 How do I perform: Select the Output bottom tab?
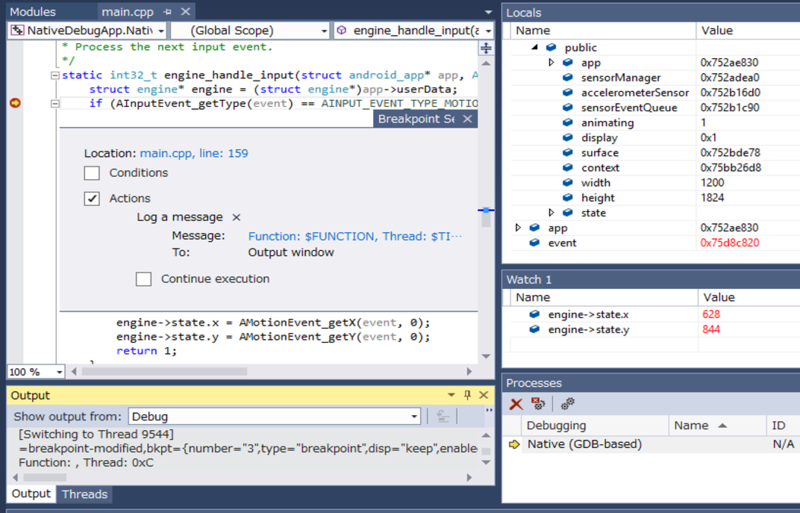click(31, 494)
